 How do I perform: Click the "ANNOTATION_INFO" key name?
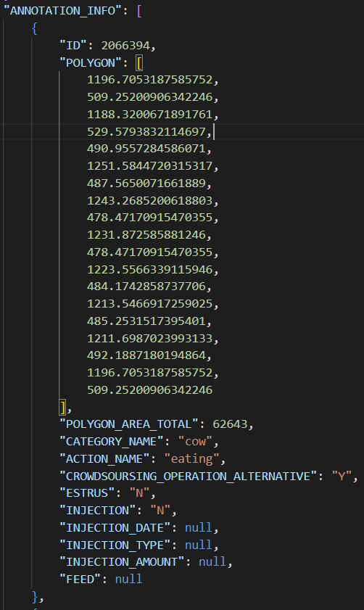coord(62,11)
